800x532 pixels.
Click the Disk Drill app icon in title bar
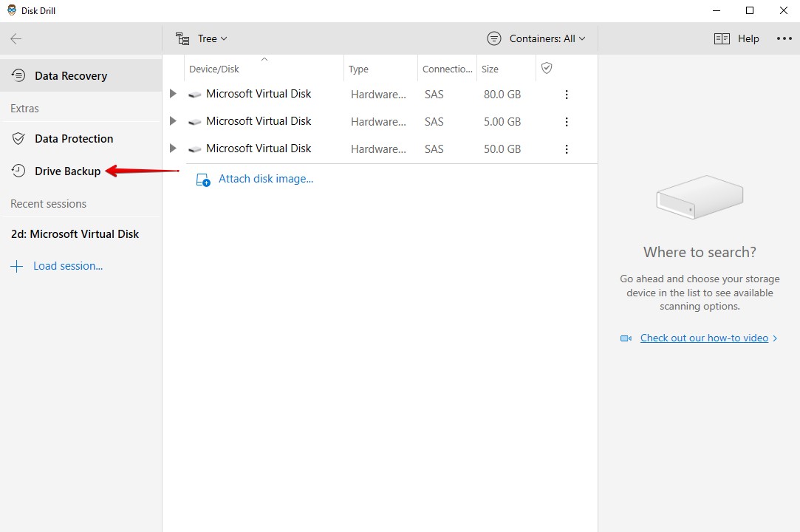point(11,10)
